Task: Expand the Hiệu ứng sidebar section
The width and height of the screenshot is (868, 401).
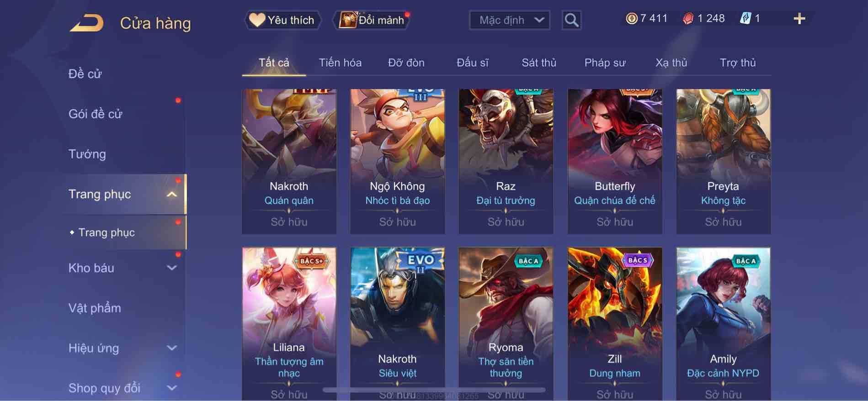Action: [x=172, y=348]
